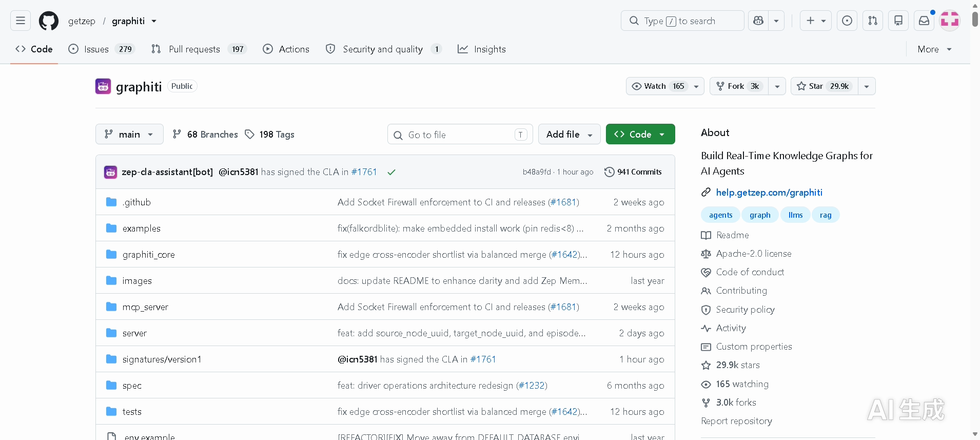Open the main branch selector dropdown
The width and height of the screenshot is (980, 440).
pyautogui.click(x=129, y=134)
